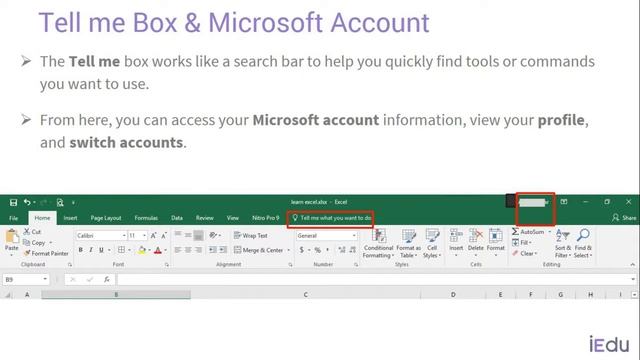Expand font color dropdown arrow
This screenshot has height=360, width=640.
pyautogui.click(x=166, y=250)
